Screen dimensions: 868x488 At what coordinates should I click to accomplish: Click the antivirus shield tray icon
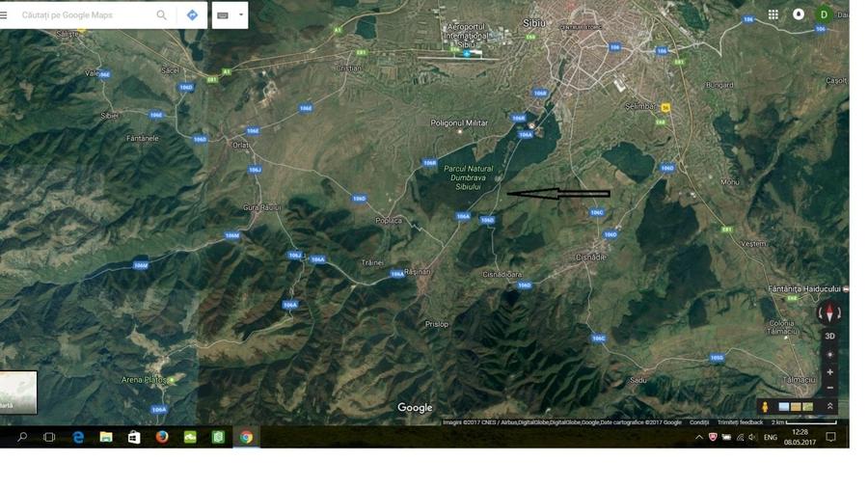(x=713, y=437)
